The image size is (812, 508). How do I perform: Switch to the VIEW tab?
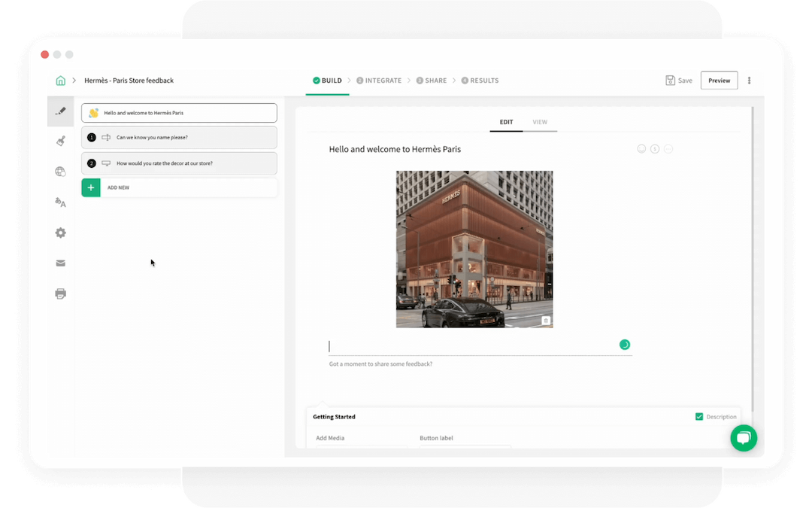540,122
